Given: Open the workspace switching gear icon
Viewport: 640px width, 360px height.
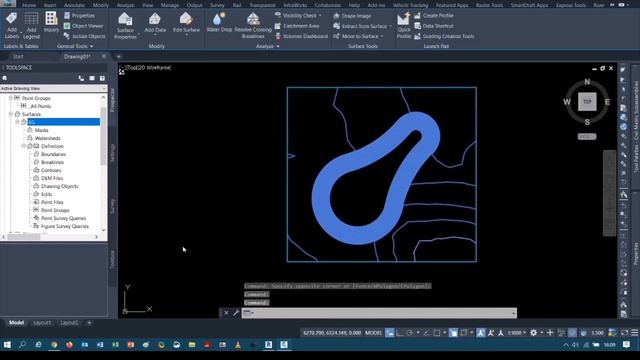Looking at the screenshot, I should point(533,333).
